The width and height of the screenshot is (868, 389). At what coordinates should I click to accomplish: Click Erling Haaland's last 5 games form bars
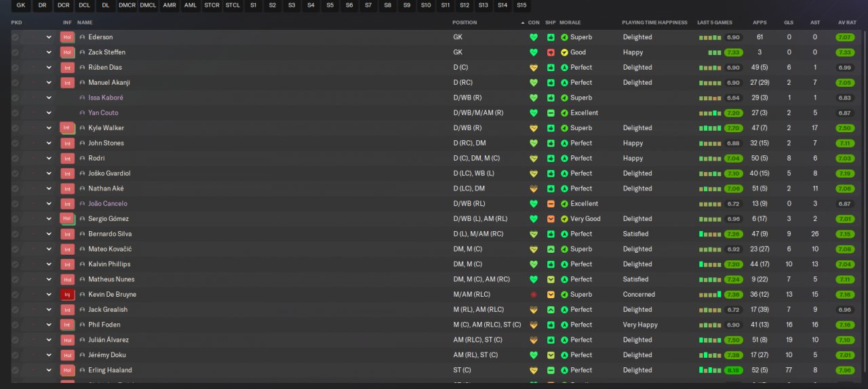711,371
